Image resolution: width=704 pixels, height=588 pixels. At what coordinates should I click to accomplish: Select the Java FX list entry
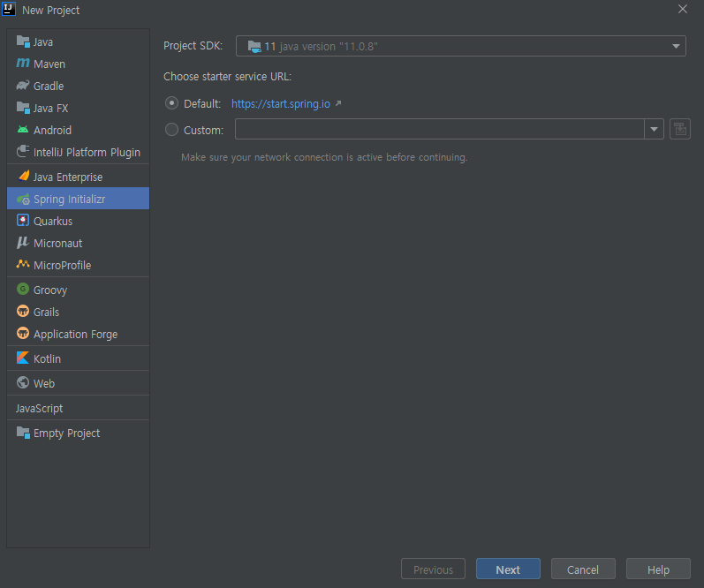pos(78,109)
